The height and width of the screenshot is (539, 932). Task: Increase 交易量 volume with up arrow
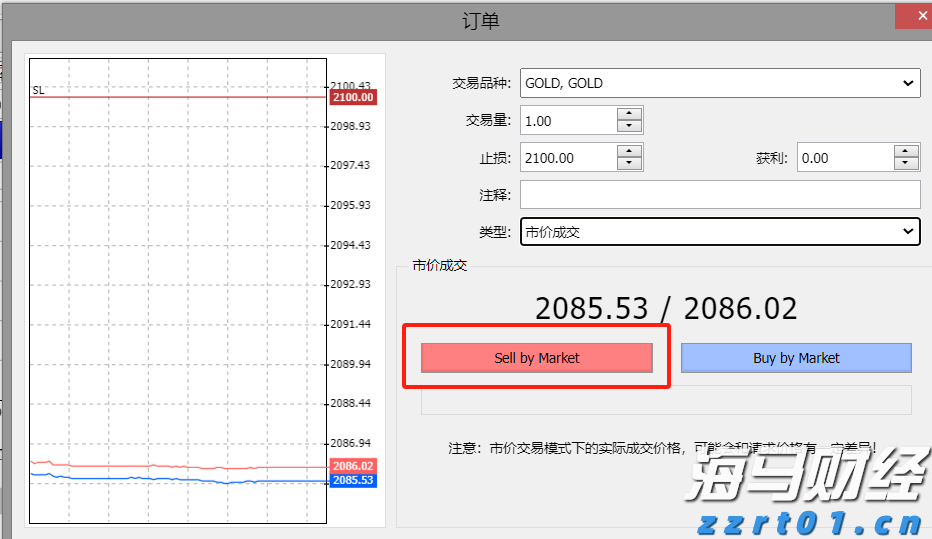pos(629,114)
